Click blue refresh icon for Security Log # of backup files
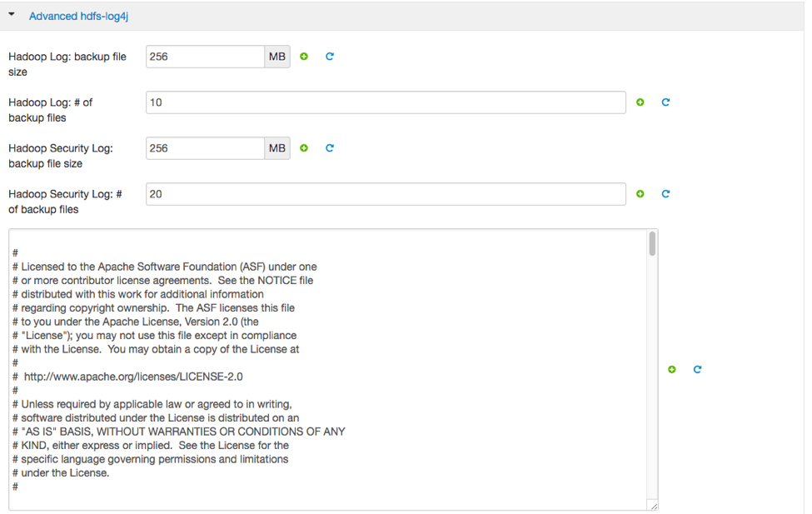Image resolution: width=812 pixels, height=514 pixels. 665,194
